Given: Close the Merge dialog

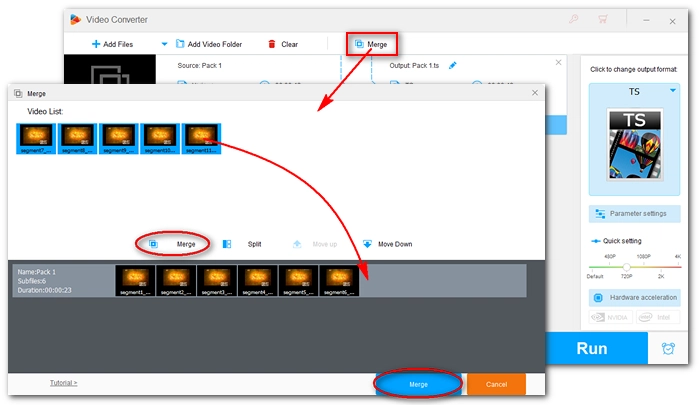Looking at the screenshot, I should point(535,93).
